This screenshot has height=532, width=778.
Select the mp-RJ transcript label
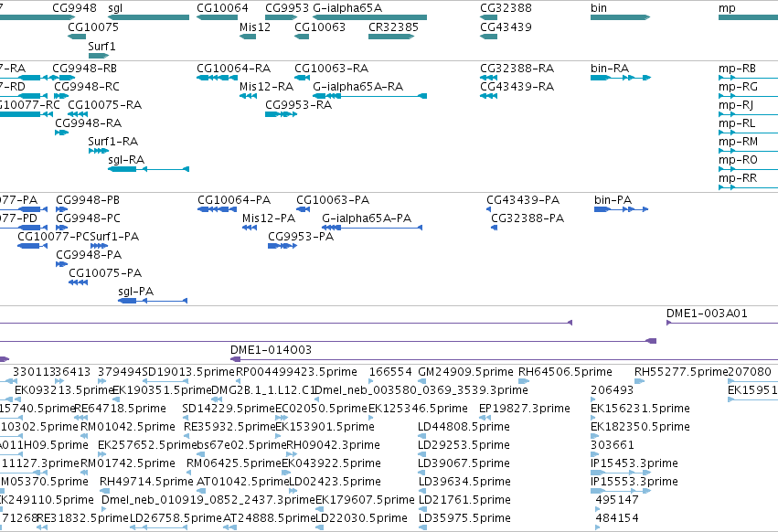(x=736, y=105)
